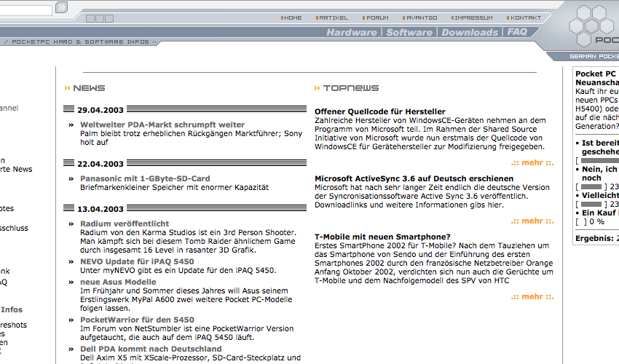The height and width of the screenshot is (364, 619).
Task: Select poll option Vielleicht
Action: click(x=600, y=195)
